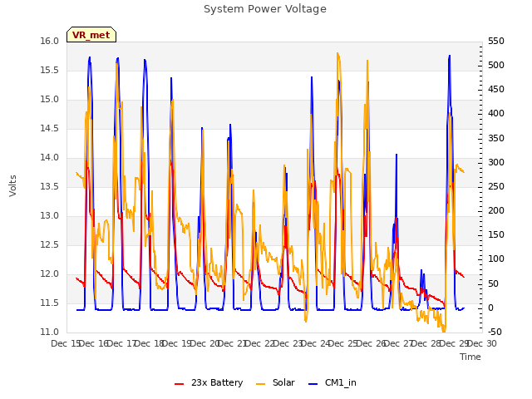Click the System Power Voltage chart title
This screenshot has height=399, width=532.
(x=265, y=9)
